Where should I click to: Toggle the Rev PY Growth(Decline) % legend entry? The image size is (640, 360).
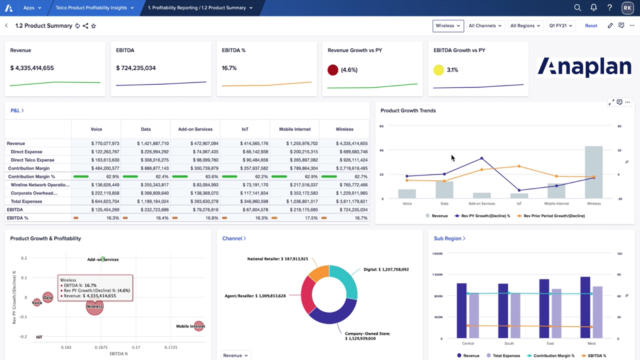pos(482,216)
